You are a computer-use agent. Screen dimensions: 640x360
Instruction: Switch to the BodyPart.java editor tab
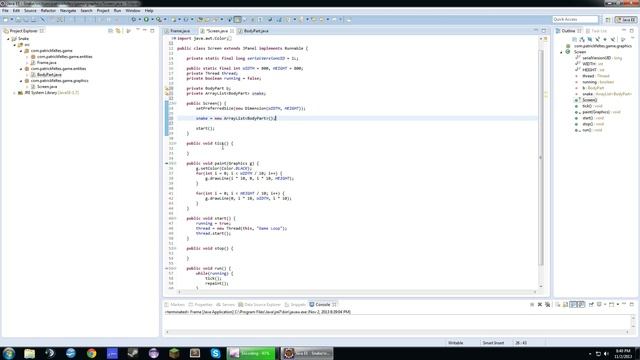point(256,31)
